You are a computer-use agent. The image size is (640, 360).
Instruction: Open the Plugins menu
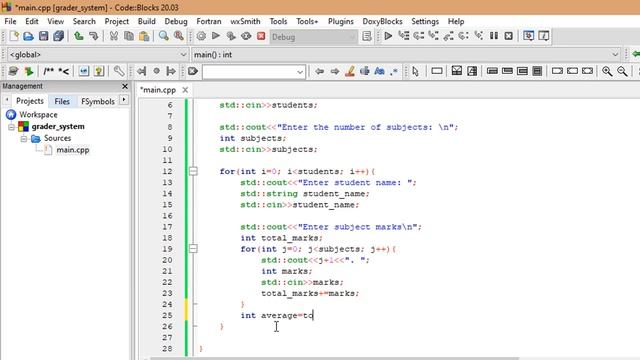(x=340, y=21)
